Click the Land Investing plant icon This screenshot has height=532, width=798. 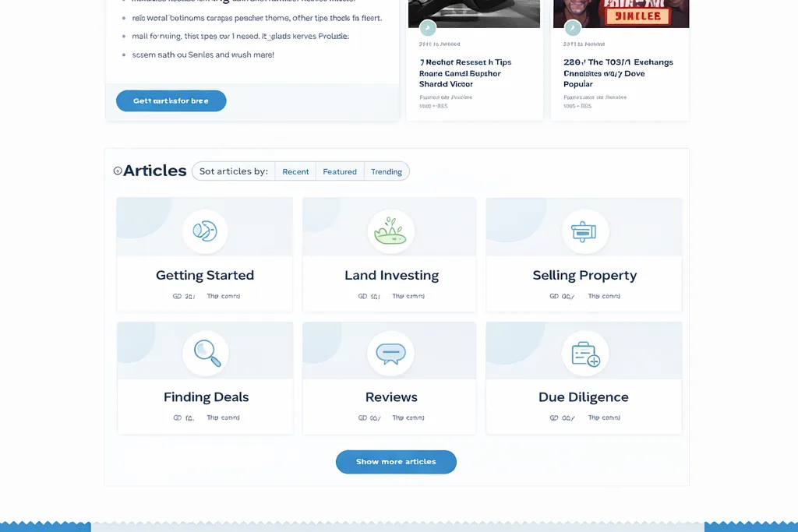[x=390, y=231]
